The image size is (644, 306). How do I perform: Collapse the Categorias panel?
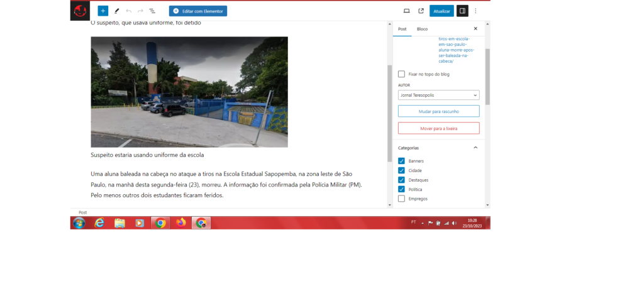(475, 148)
